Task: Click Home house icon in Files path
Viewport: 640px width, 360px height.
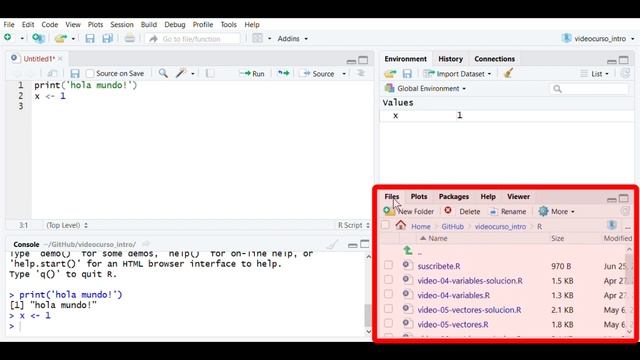Action: pos(401,225)
